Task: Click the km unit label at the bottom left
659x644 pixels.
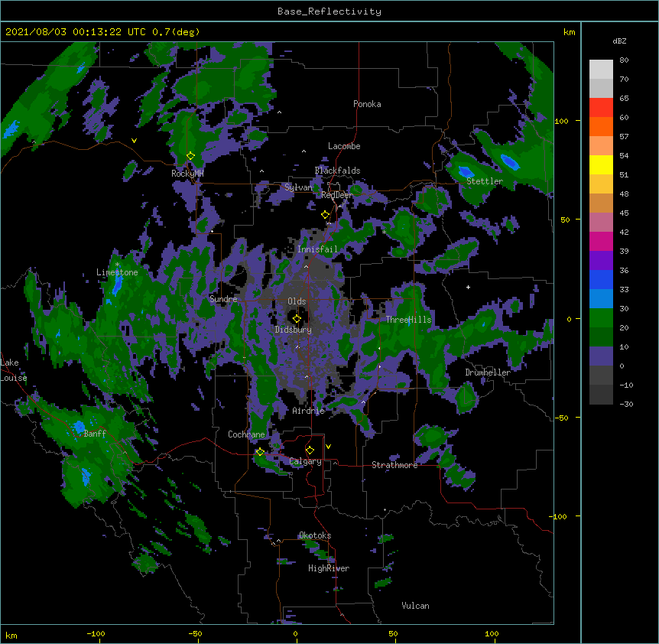Action: [11, 635]
